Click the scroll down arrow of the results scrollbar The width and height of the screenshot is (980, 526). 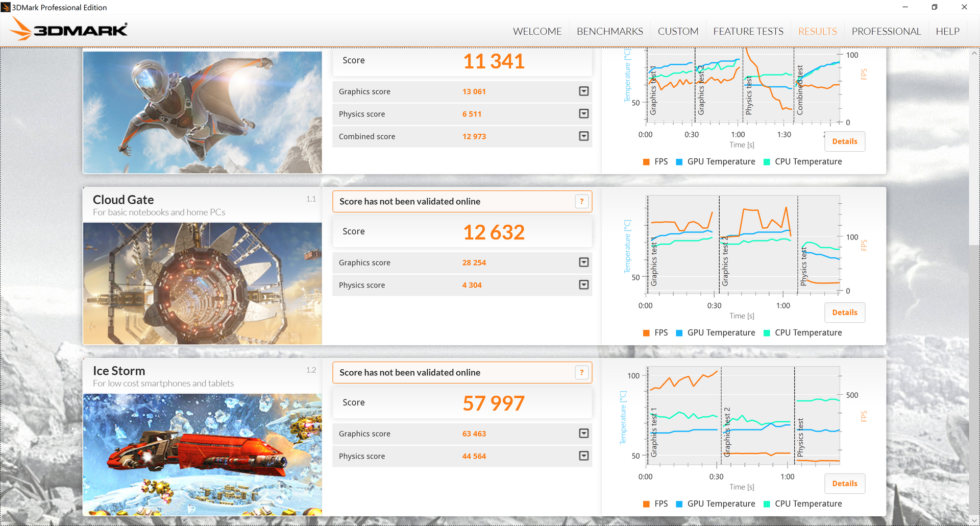tap(974, 520)
